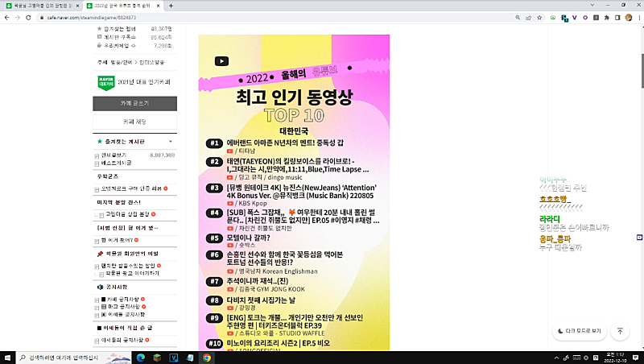Open the teal S extension icon
The width and height of the screenshot is (644, 364).
click(564, 18)
